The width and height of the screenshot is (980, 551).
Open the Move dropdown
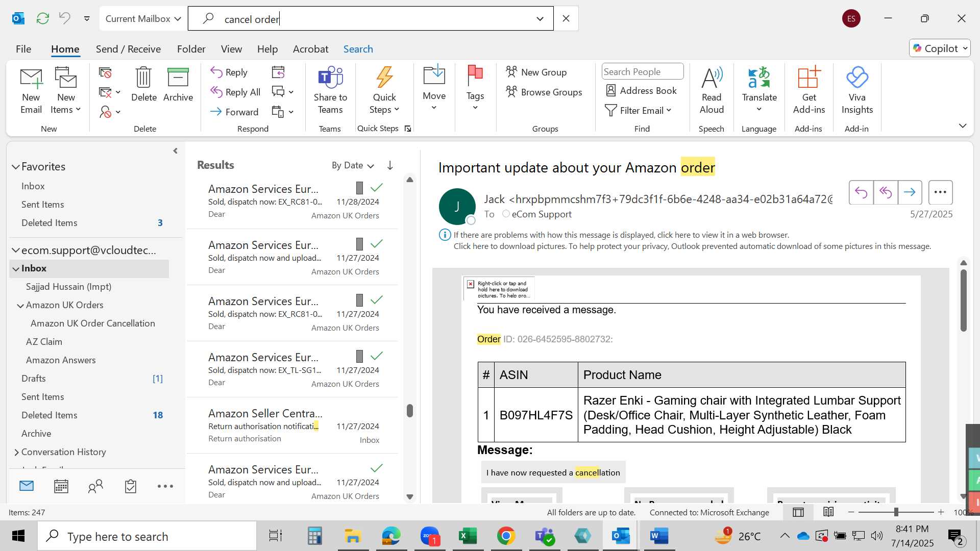(x=434, y=88)
